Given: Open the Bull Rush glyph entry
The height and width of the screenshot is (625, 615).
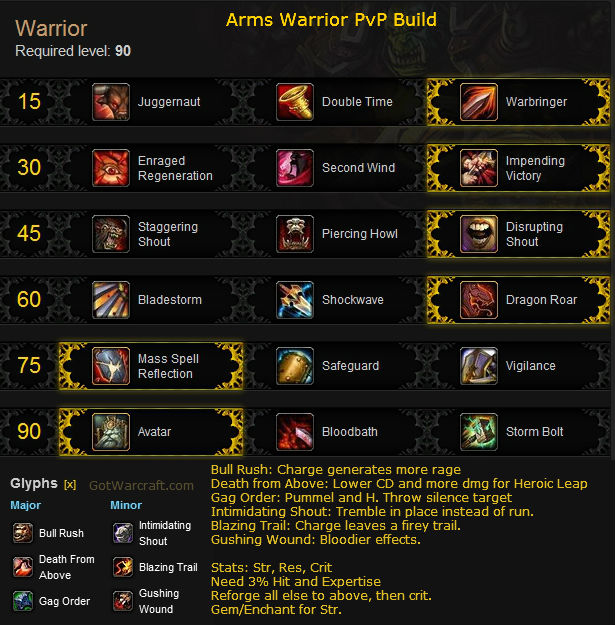Looking at the screenshot, I should 48,533.
